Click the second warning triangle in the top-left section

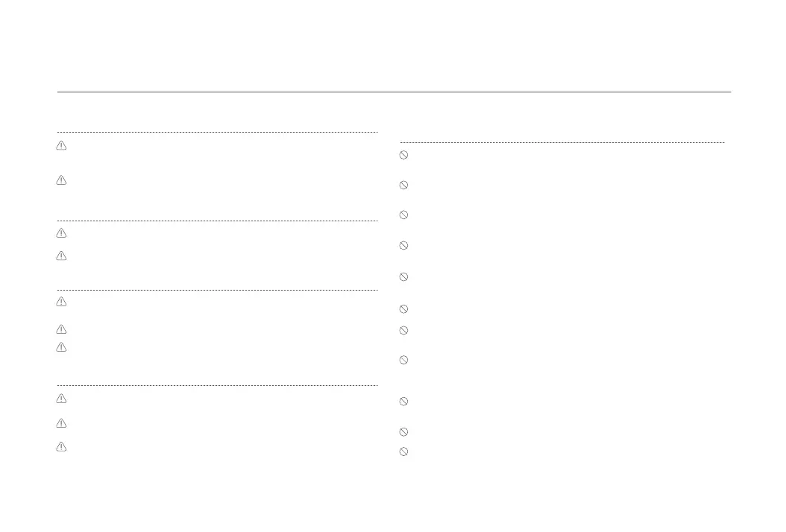tap(62, 180)
